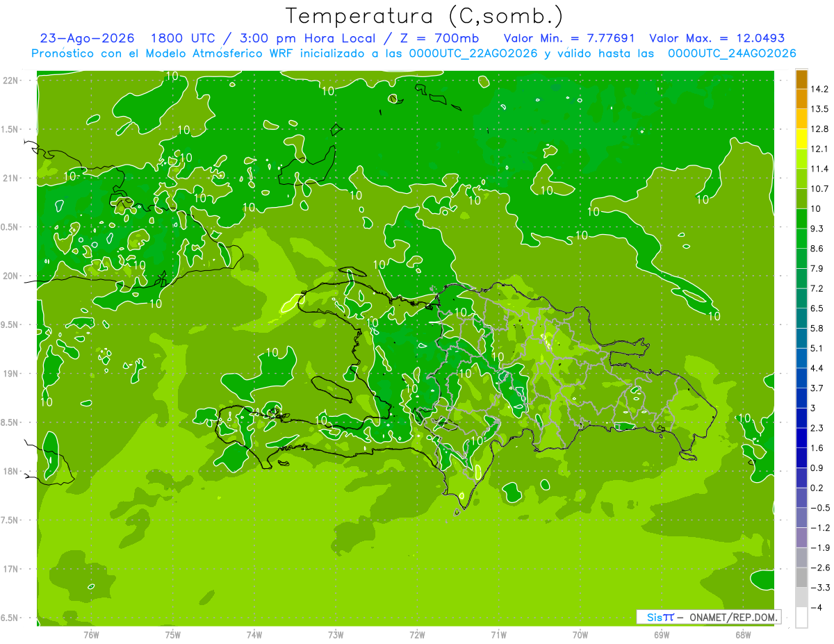Click the "0.2" color scale label
The height and width of the screenshot is (644, 834).
click(x=817, y=488)
